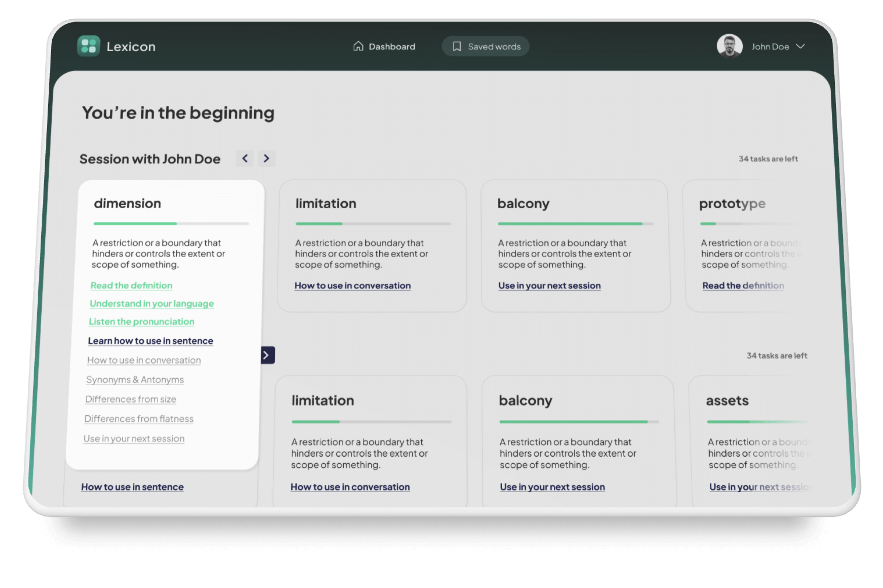The width and height of the screenshot is (883, 588).
Task: Expand the John Doe account dropdown arrow
Action: (800, 46)
